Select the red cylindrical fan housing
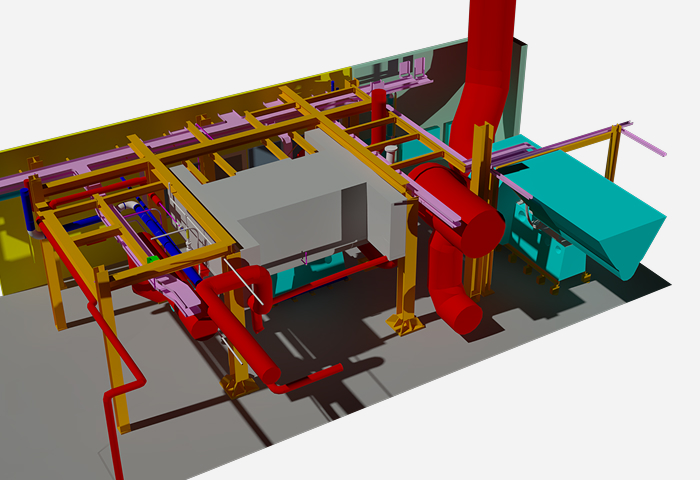Screen dimensions: 700x480 [x=462, y=212]
